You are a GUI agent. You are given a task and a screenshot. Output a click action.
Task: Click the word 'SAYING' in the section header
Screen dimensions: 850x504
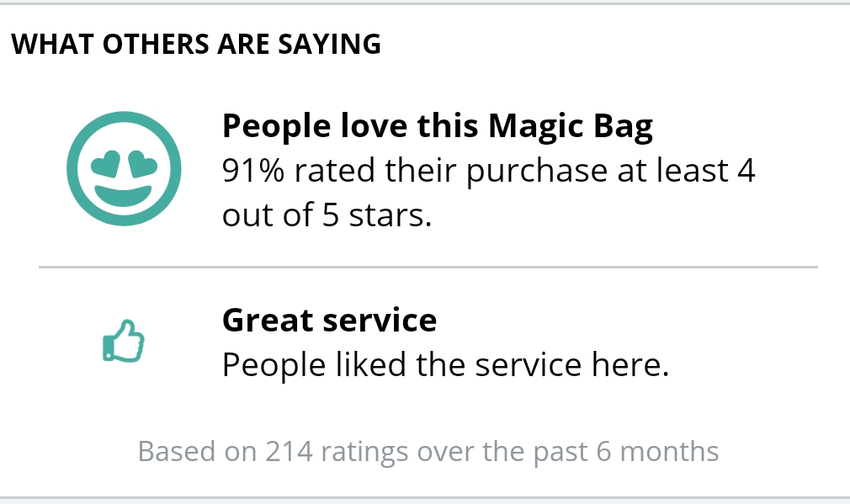(x=330, y=44)
